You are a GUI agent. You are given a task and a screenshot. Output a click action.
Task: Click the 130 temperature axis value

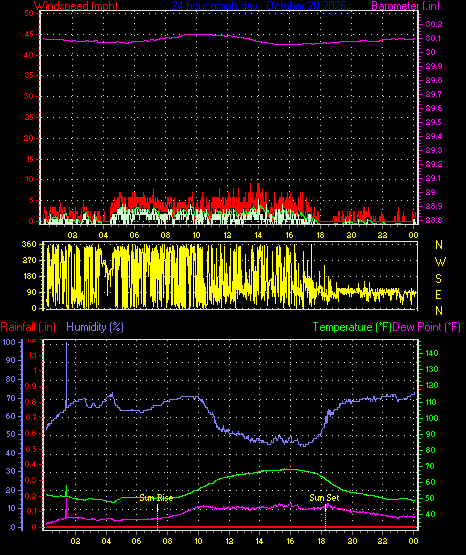(x=432, y=369)
